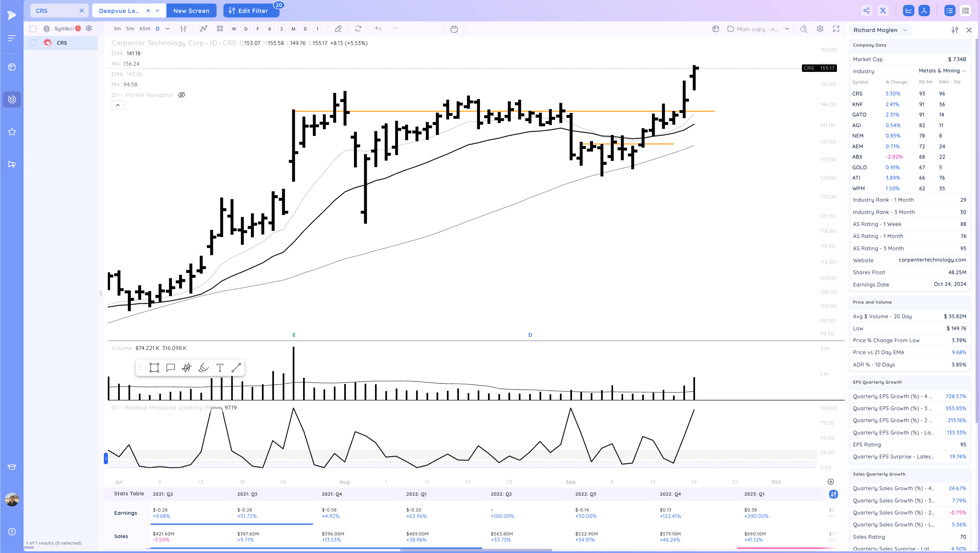Select the trend line drawing tool

236,367
